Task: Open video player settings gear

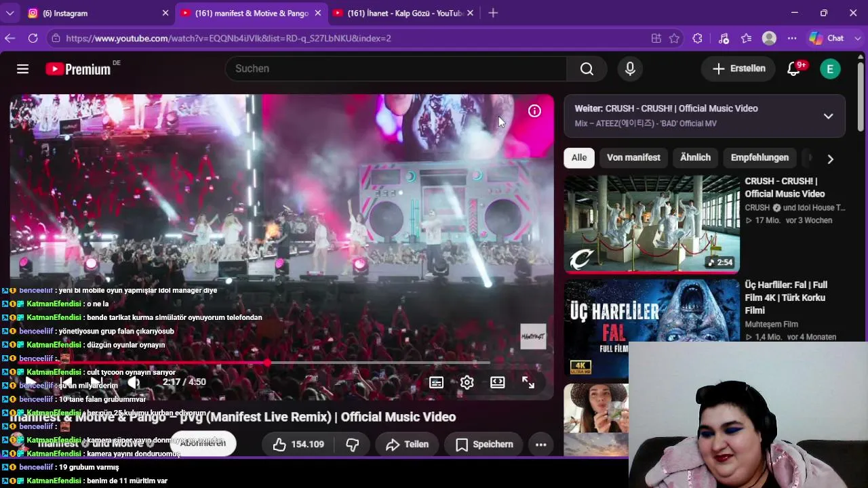Action: tap(467, 382)
